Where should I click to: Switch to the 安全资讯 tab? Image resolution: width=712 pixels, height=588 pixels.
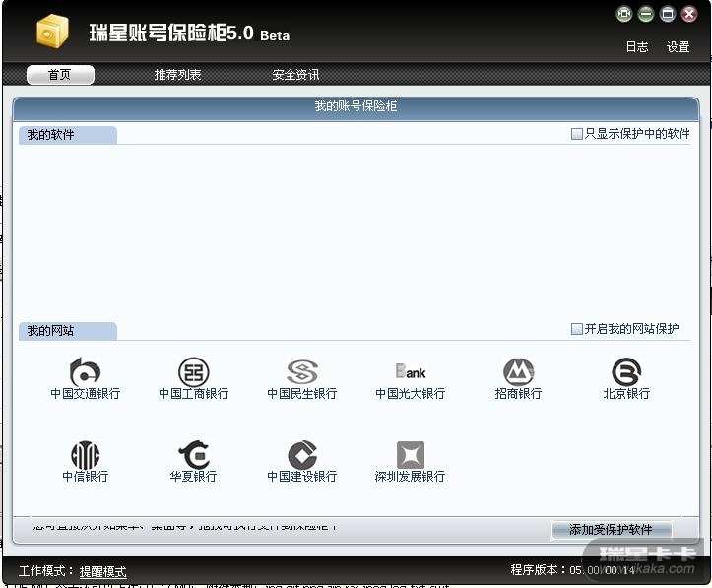point(295,75)
